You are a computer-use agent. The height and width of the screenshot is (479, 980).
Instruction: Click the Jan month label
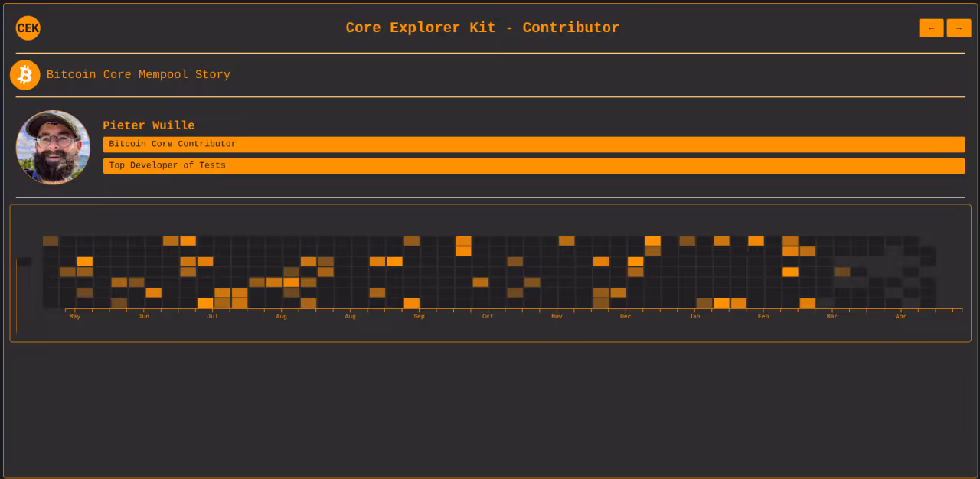694,317
